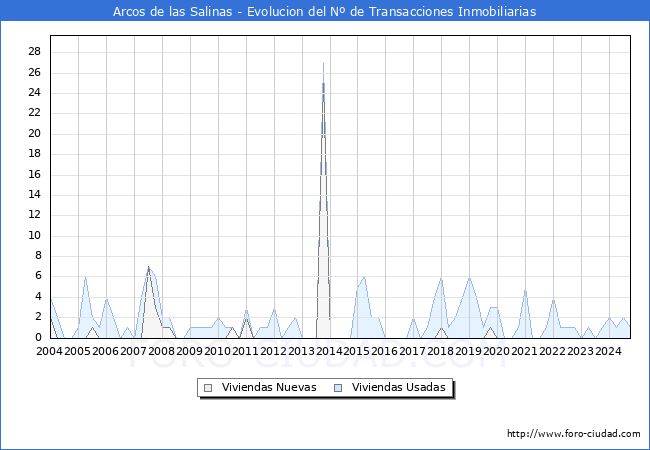
Task: Click the 28 y-axis value
Action: (35, 51)
